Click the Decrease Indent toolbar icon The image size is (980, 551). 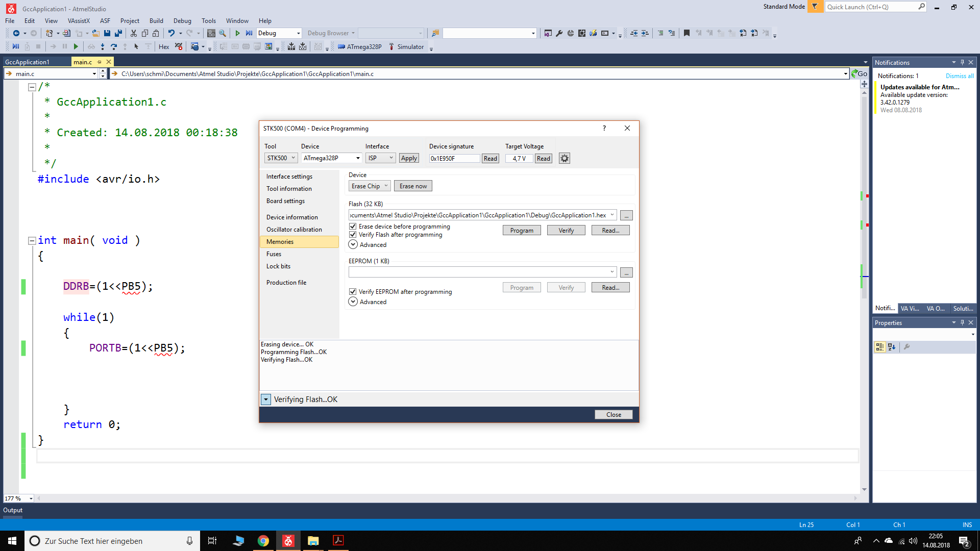point(634,33)
